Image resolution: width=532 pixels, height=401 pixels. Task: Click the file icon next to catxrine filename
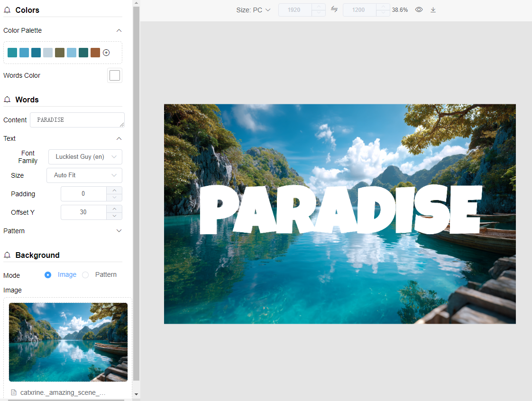click(x=14, y=392)
